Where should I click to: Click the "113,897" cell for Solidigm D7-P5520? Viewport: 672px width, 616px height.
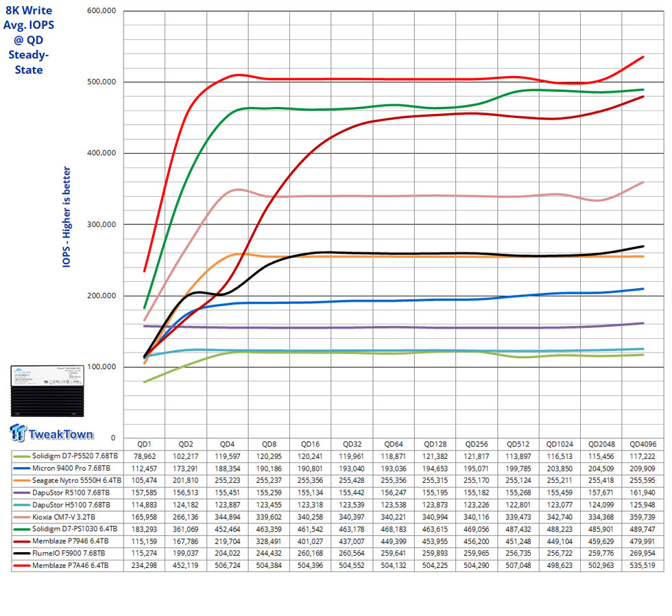coord(518,457)
